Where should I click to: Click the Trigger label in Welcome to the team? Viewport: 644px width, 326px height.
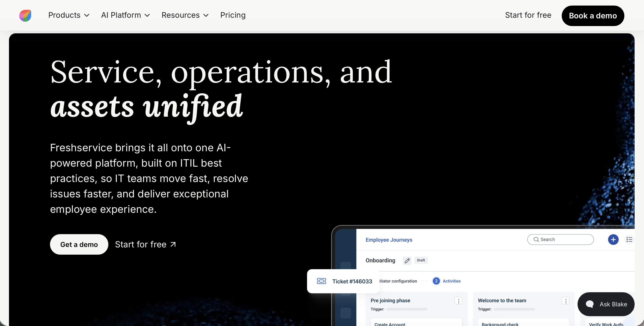[x=485, y=309]
